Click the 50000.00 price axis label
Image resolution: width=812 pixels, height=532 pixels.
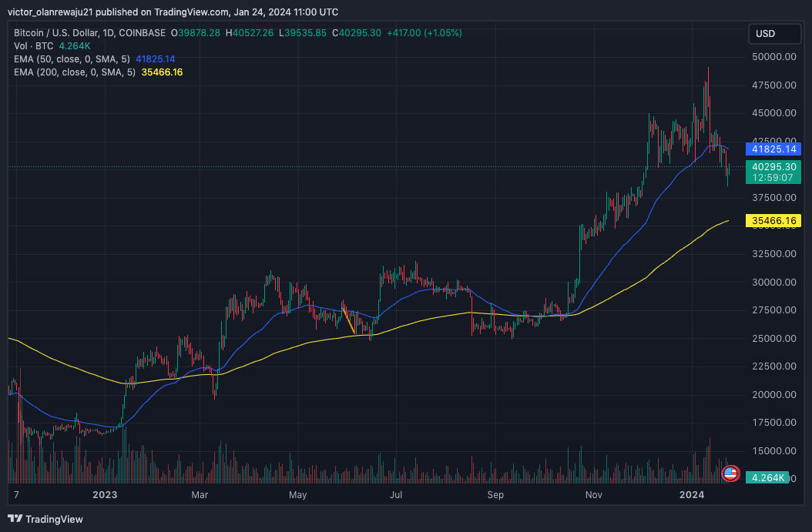point(774,57)
